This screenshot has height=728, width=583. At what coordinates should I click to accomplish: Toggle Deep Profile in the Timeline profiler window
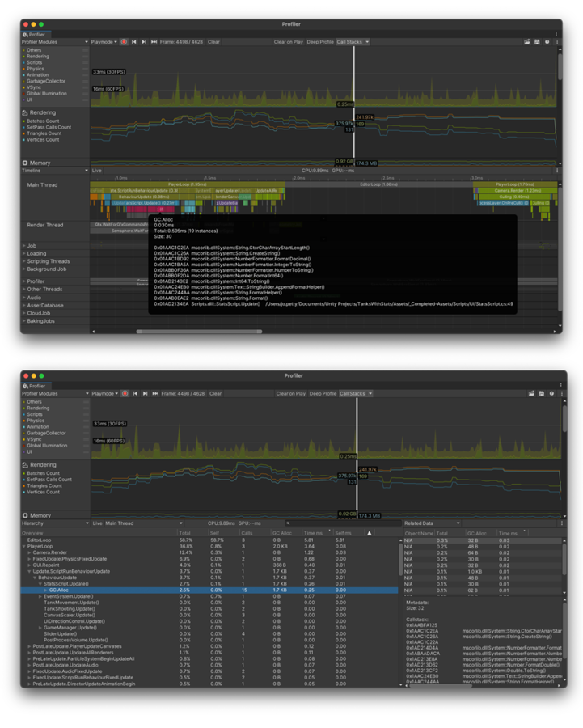pyautogui.click(x=321, y=42)
